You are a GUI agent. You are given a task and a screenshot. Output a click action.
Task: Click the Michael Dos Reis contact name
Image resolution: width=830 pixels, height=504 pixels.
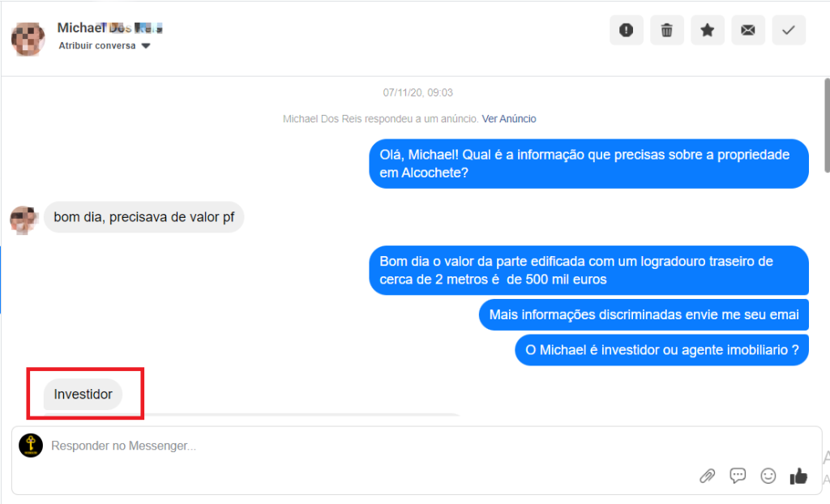coord(109,28)
